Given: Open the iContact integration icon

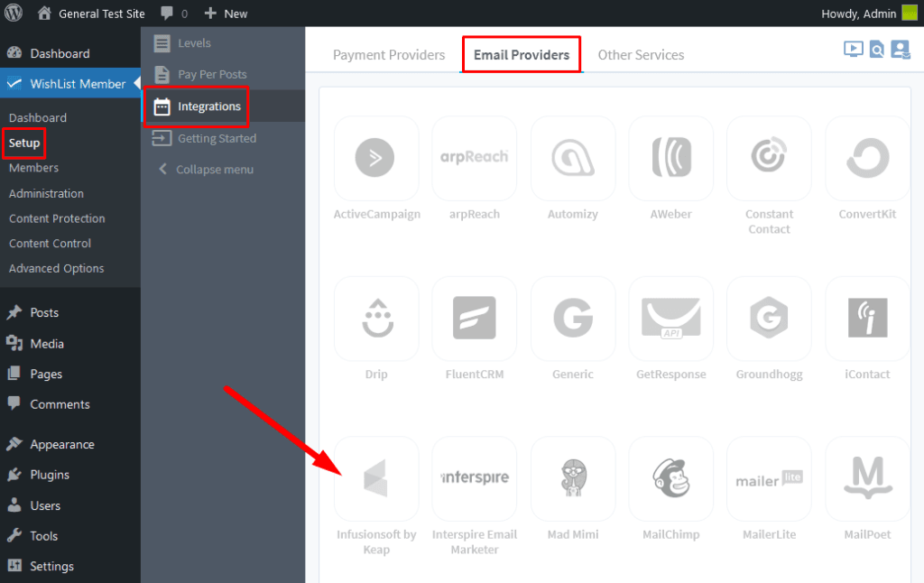Looking at the screenshot, I should [867, 319].
